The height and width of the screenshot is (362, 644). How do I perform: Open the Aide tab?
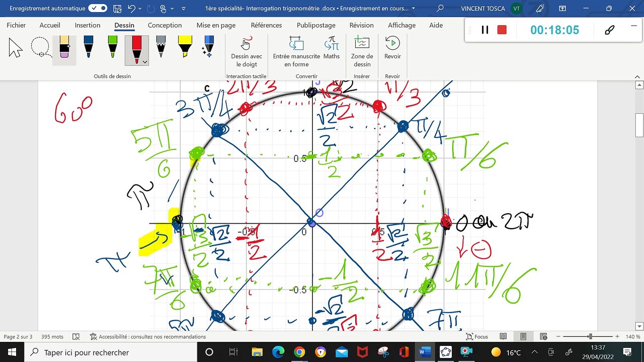point(436,25)
